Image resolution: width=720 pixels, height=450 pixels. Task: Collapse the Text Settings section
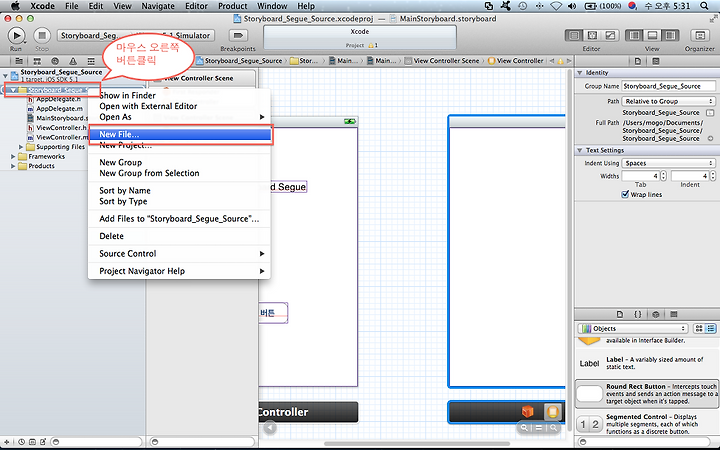coord(580,150)
